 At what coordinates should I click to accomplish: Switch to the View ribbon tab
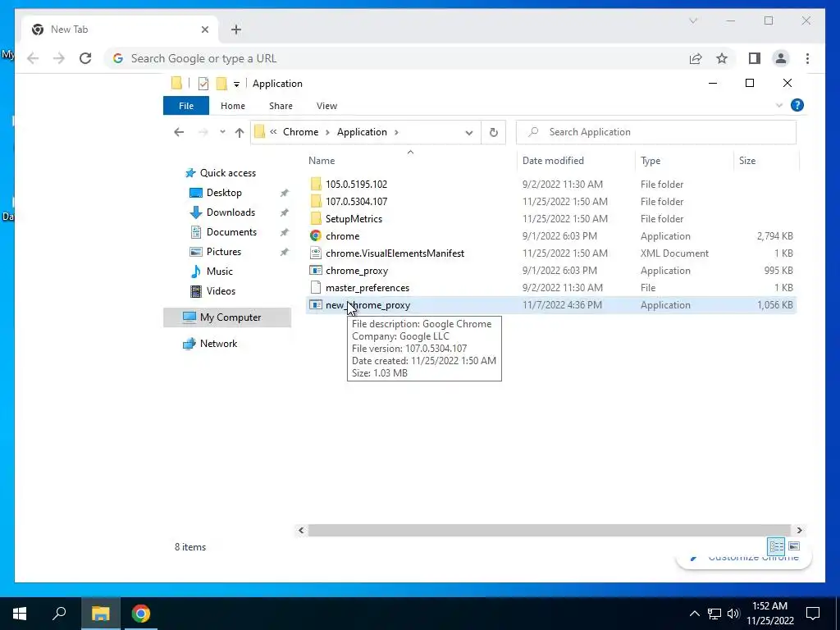(326, 106)
